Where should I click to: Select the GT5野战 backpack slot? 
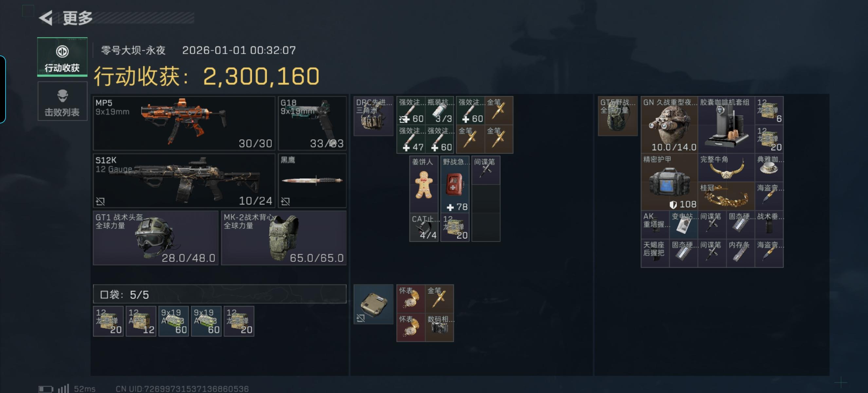[x=618, y=116]
